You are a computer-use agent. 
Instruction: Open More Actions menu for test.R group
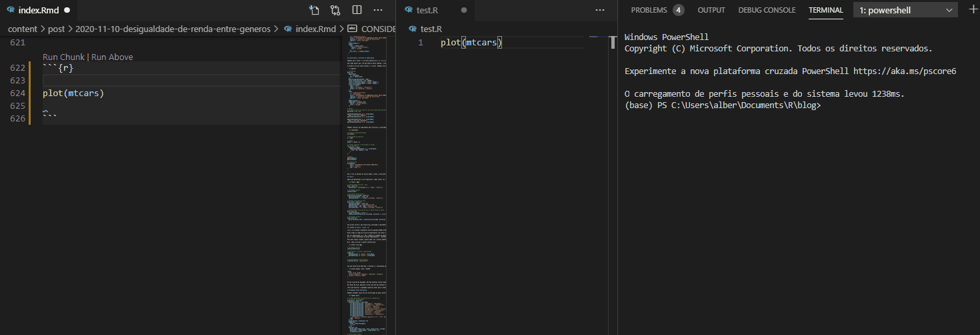coord(599,10)
